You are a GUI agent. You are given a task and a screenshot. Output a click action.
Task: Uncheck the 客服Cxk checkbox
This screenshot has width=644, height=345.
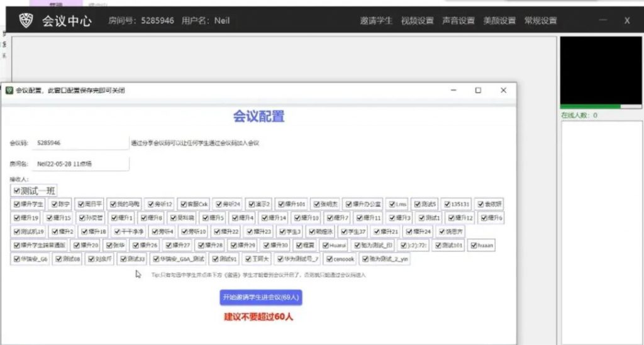click(184, 204)
